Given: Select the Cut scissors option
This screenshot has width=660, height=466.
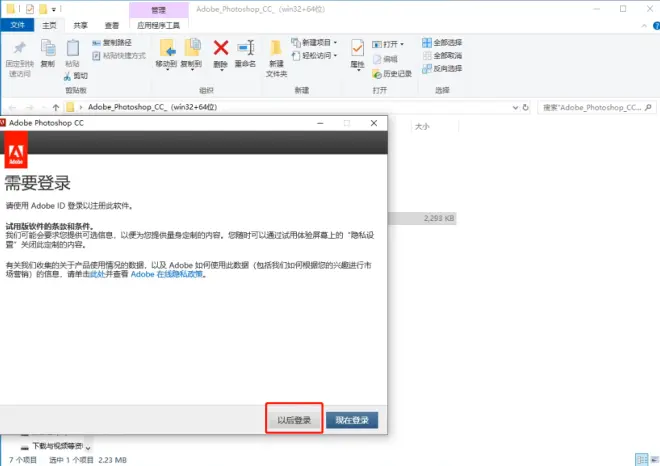Looking at the screenshot, I should click(76, 76).
